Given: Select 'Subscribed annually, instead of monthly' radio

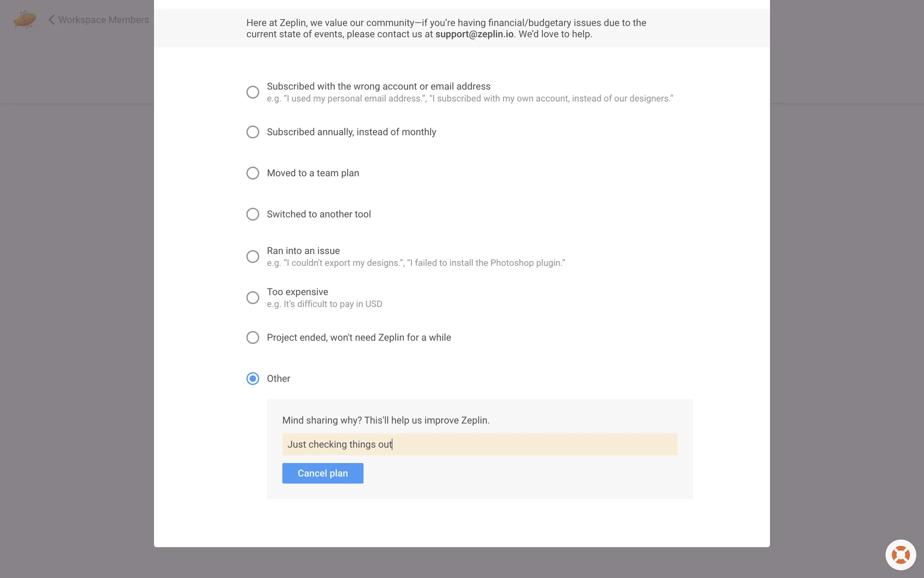Looking at the screenshot, I should point(253,132).
